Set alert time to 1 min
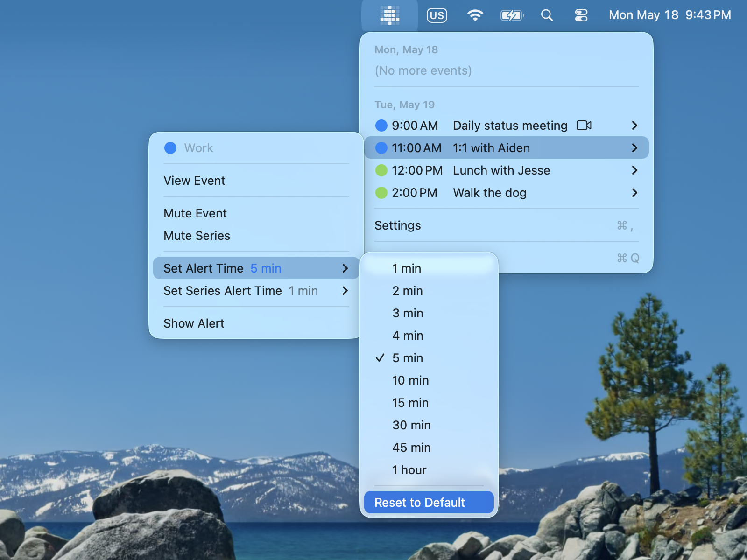The height and width of the screenshot is (560, 747). (429, 268)
